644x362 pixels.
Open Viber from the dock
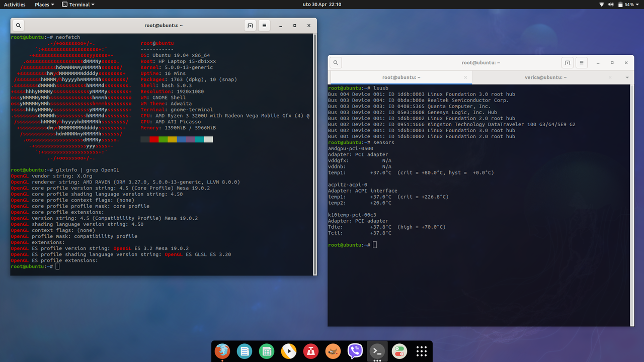(355, 351)
